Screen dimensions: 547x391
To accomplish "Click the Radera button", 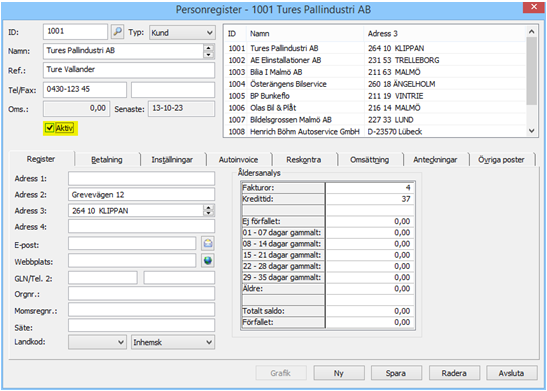I will 454,373.
